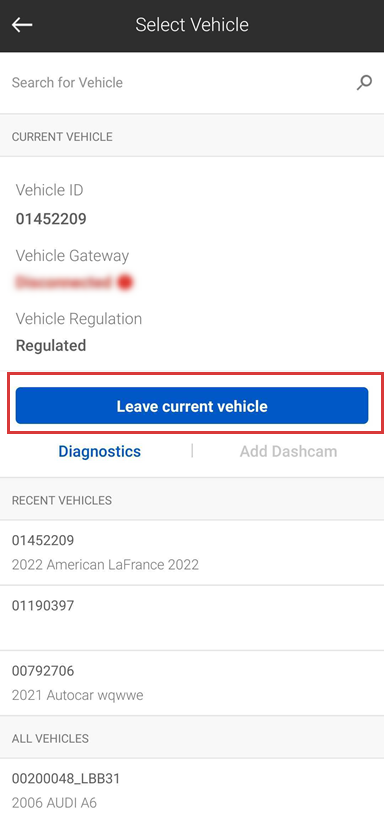The image size is (385, 820).
Task: Click the blurred Vehicle Gateway status text
Action: (x=63, y=282)
